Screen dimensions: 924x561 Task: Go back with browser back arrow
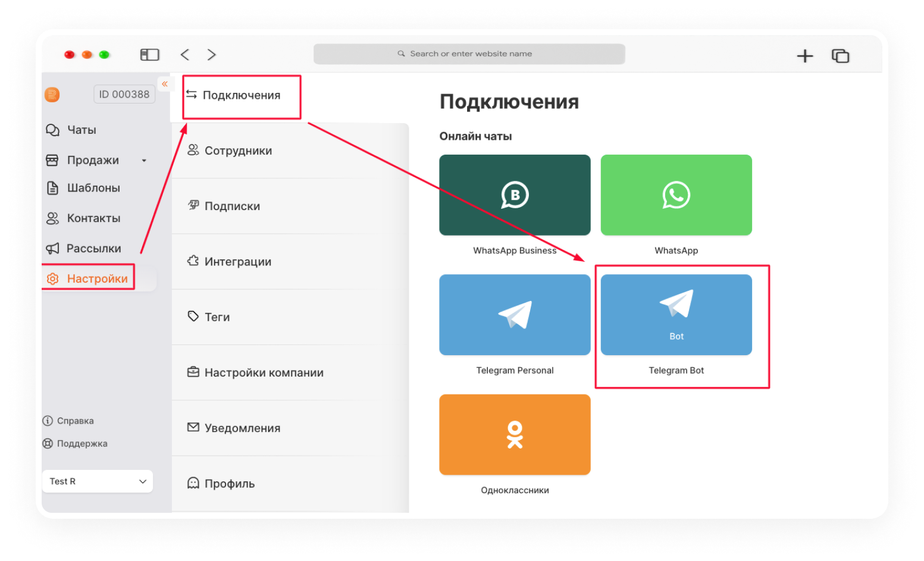pos(185,55)
